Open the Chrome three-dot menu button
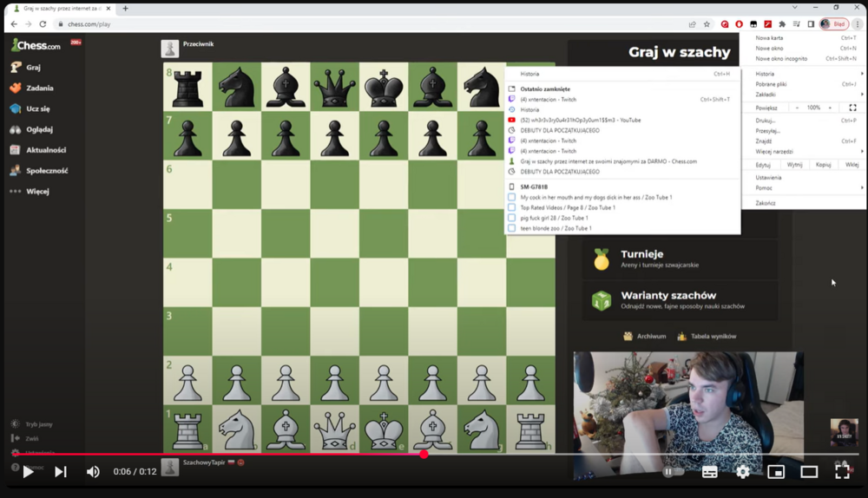This screenshot has height=498, width=868. [858, 24]
